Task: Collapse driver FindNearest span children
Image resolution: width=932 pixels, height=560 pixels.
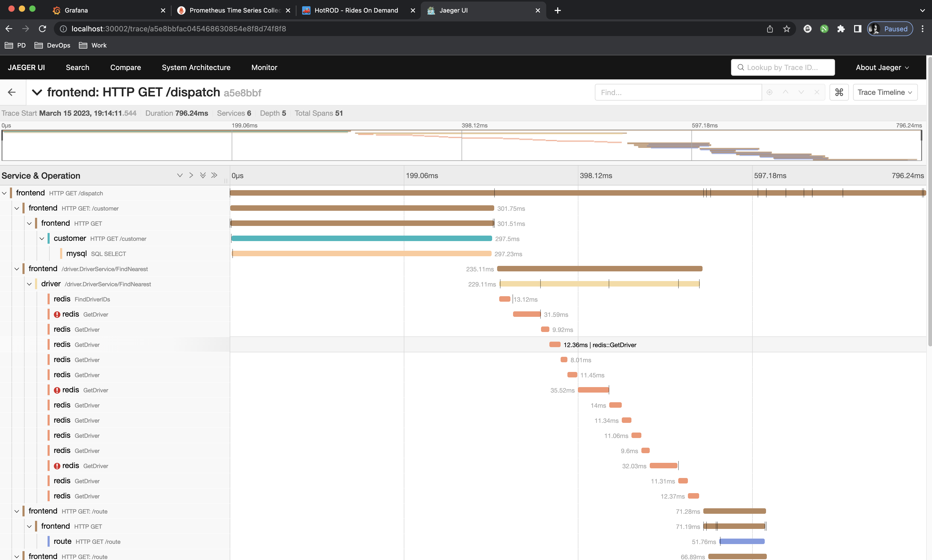Action: pyautogui.click(x=30, y=284)
